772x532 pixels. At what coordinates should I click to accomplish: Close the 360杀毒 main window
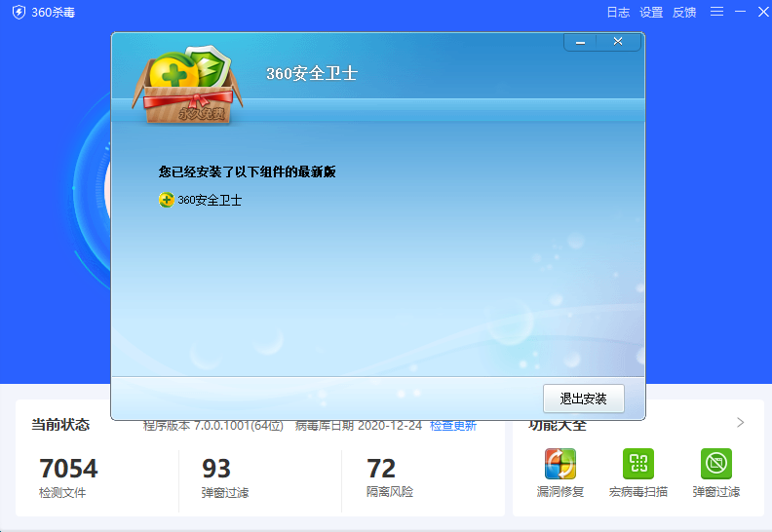click(x=763, y=12)
